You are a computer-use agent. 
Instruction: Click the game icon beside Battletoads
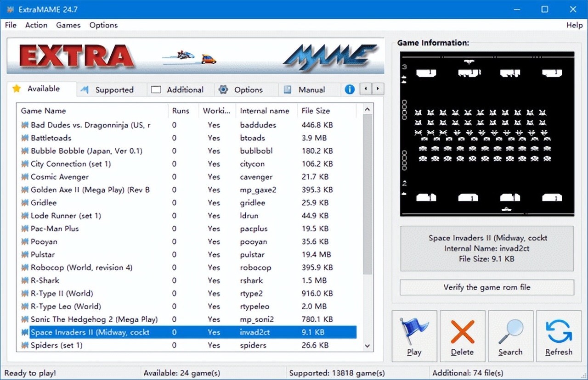coord(25,138)
